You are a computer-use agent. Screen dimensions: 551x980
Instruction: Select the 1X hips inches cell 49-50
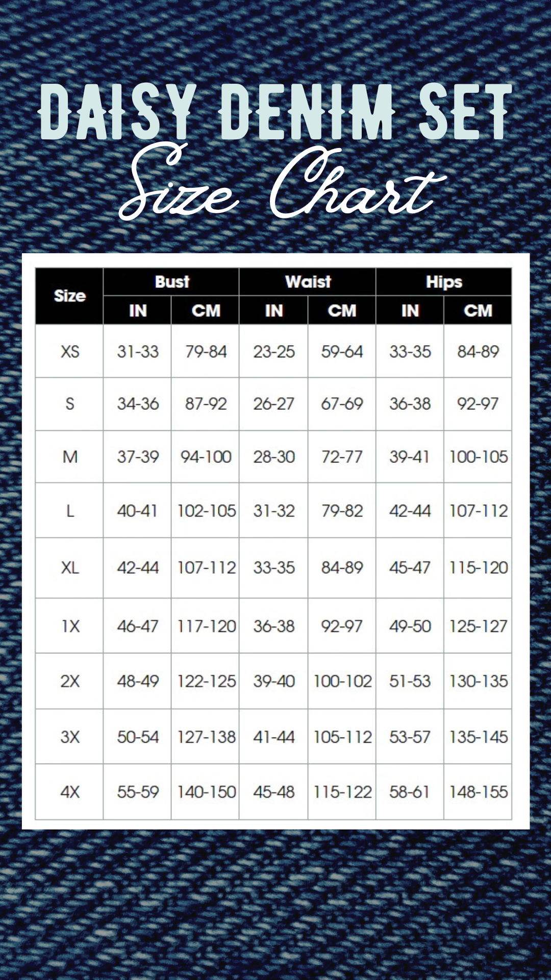tap(410, 626)
